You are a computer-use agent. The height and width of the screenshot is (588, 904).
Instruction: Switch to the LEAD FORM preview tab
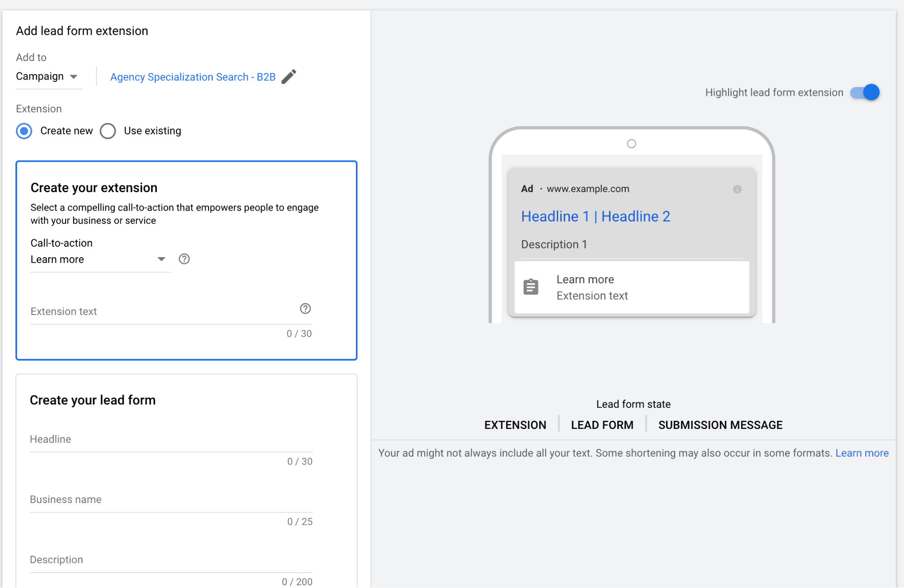pyautogui.click(x=602, y=425)
